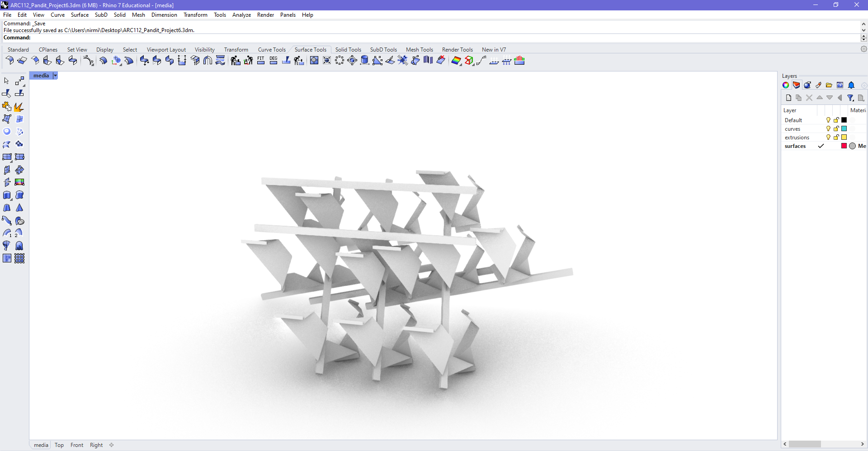This screenshot has height=451, width=868.
Task: Toggle the Default layer light bulb off
Action: click(x=828, y=120)
